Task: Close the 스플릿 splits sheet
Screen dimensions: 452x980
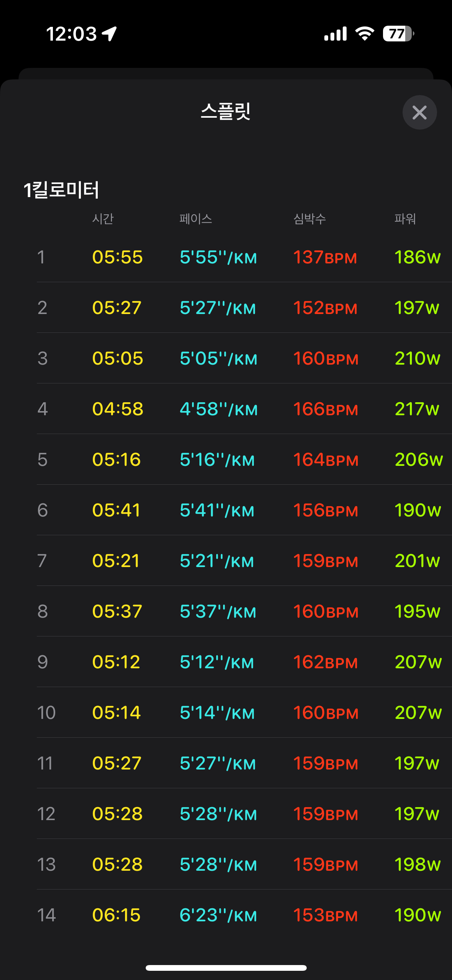Action: (419, 112)
